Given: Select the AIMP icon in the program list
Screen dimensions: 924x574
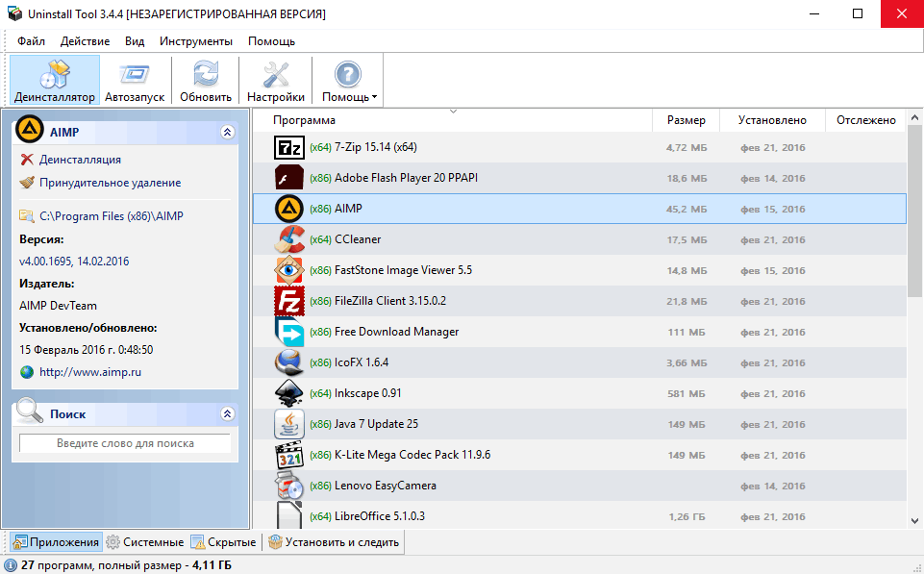Looking at the screenshot, I should (x=289, y=209).
